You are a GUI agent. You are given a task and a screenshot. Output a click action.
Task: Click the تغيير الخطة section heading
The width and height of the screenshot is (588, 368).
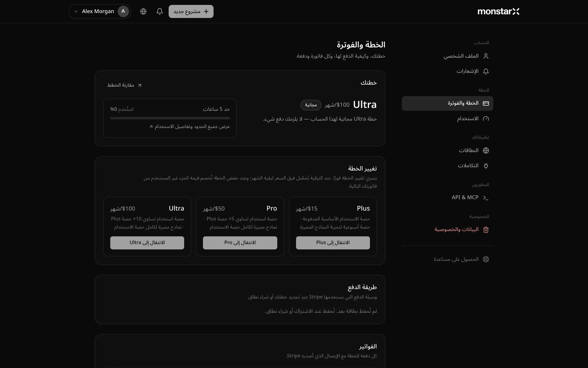(x=362, y=168)
